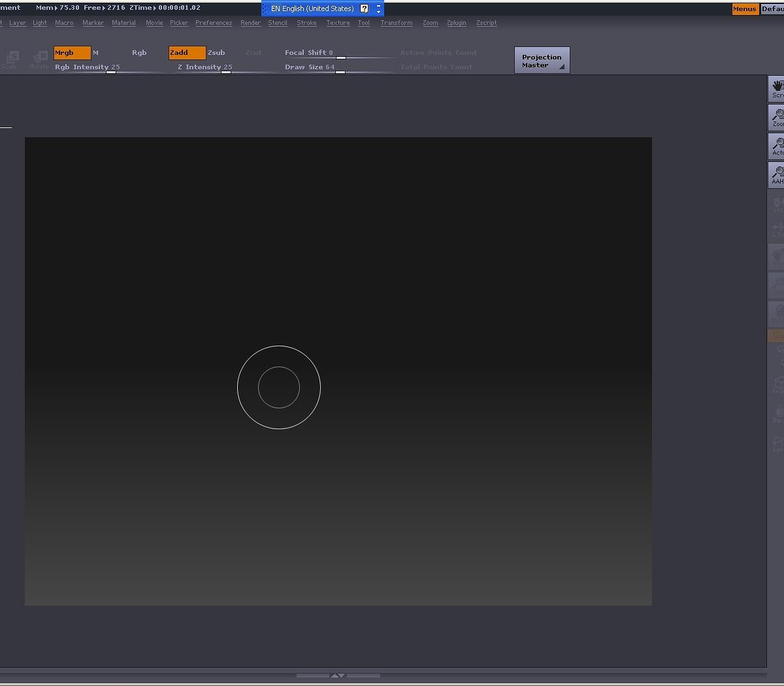Click the highlighted orange sidebar icon
The image size is (784, 686).
pos(776,335)
